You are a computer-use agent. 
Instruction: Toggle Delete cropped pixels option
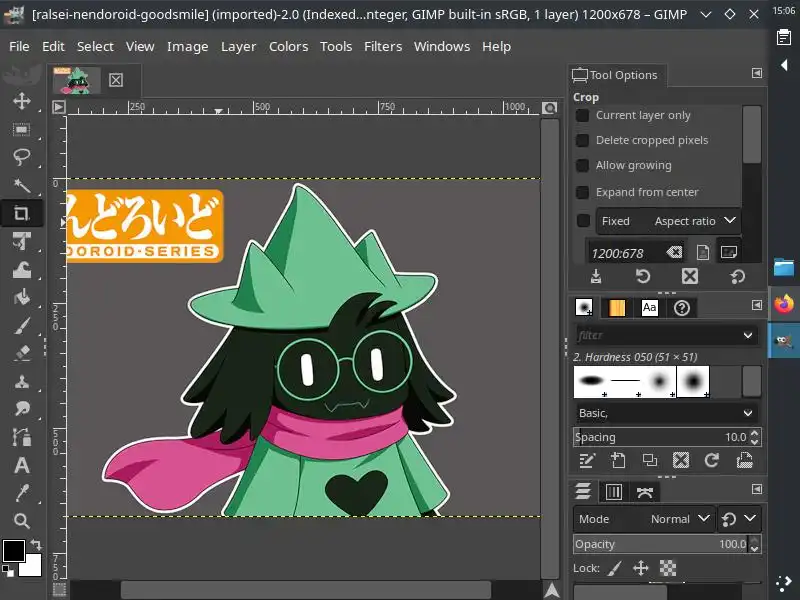[x=582, y=140]
